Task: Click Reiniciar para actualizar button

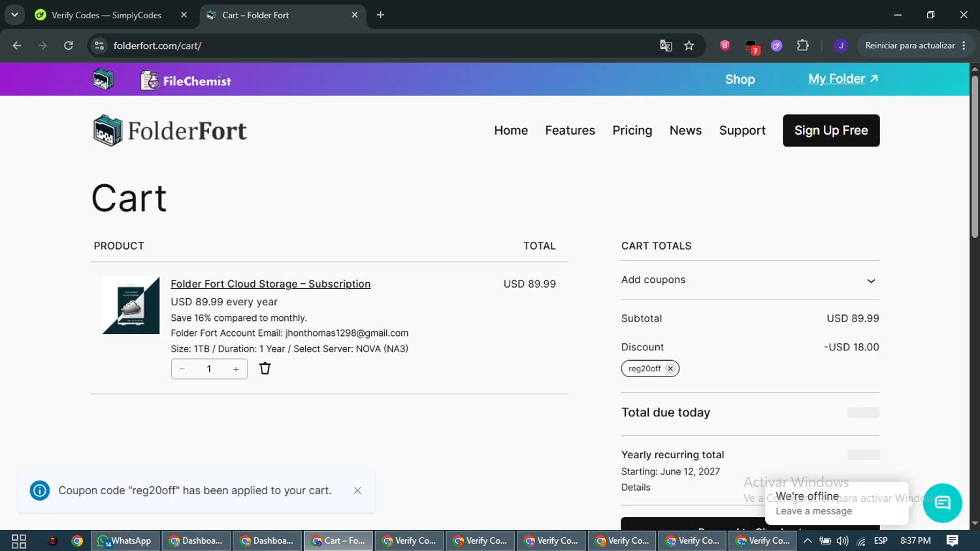Action: tap(909, 46)
